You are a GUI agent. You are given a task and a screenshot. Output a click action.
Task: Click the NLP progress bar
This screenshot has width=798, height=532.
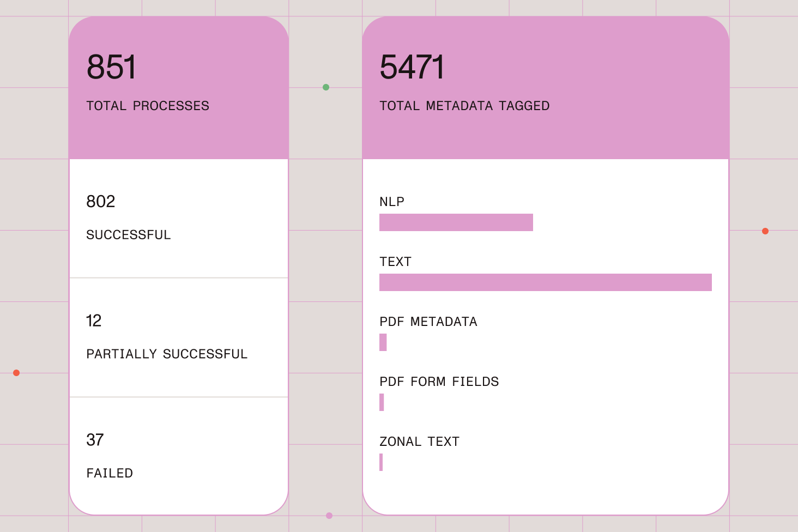[456, 222]
